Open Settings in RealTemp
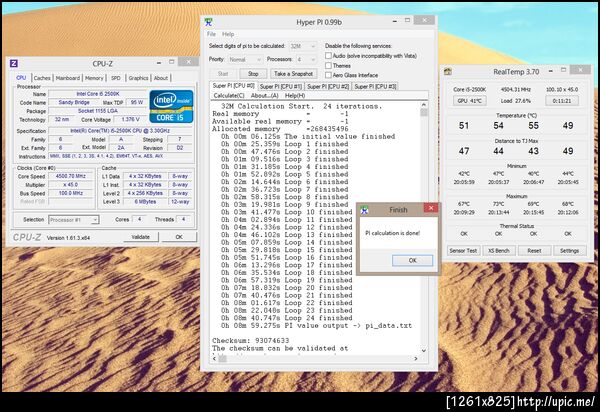The width and height of the screenshot is (600, 412). click(569, 251)
